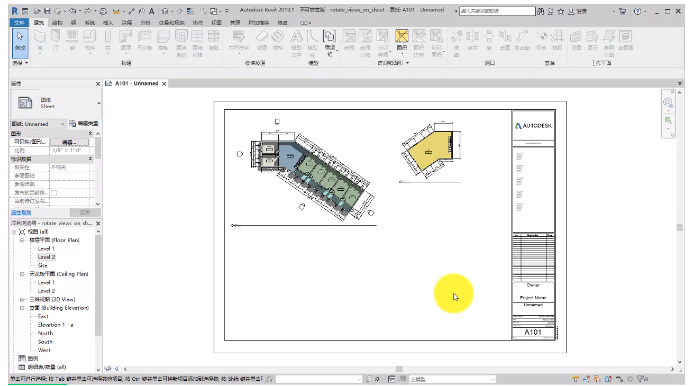Expand the 3D View tree node
The image size is (692, 386).
[x=22, y=300]
